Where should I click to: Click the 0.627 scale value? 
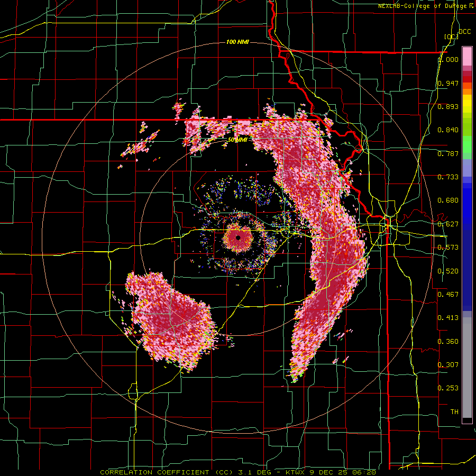coord(448,224)
